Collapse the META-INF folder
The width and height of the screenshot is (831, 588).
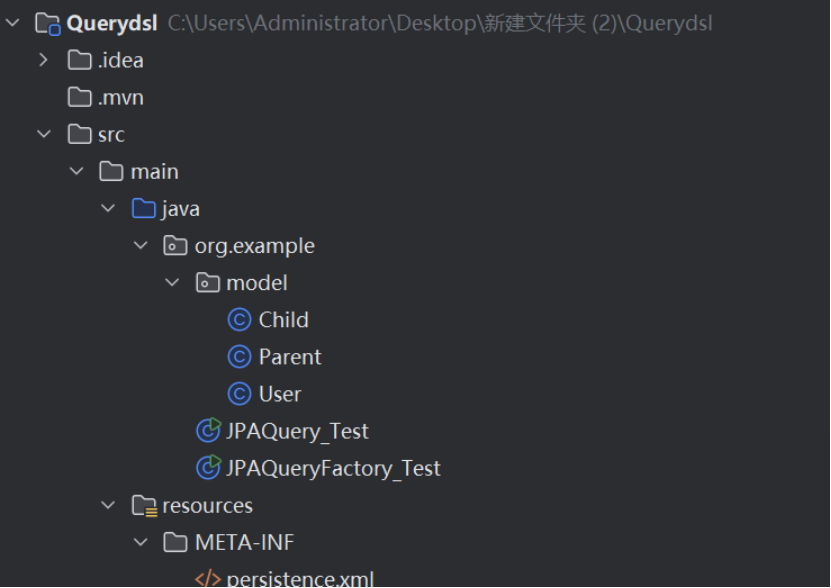click(141, 543)
